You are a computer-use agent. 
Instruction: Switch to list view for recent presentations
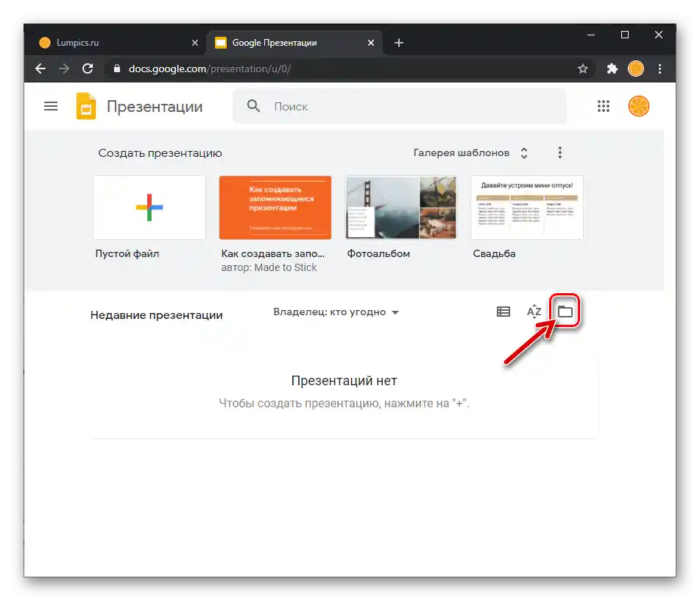[503, 311]
